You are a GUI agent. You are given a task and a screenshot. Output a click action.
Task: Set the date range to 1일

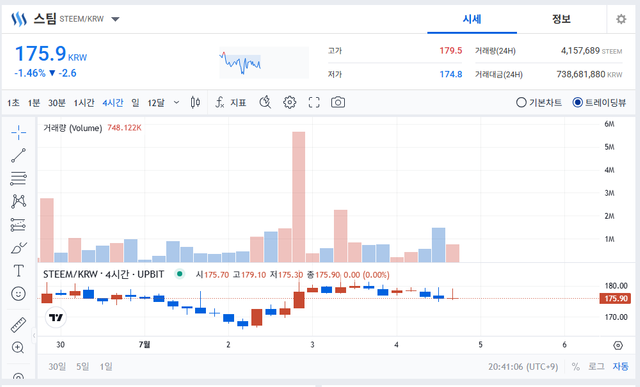[x=106, y=367]
